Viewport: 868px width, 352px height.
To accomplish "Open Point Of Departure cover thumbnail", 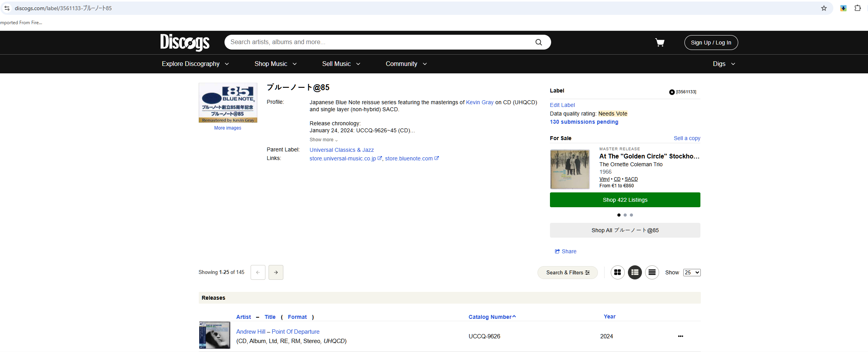I will tap(214, 335).
